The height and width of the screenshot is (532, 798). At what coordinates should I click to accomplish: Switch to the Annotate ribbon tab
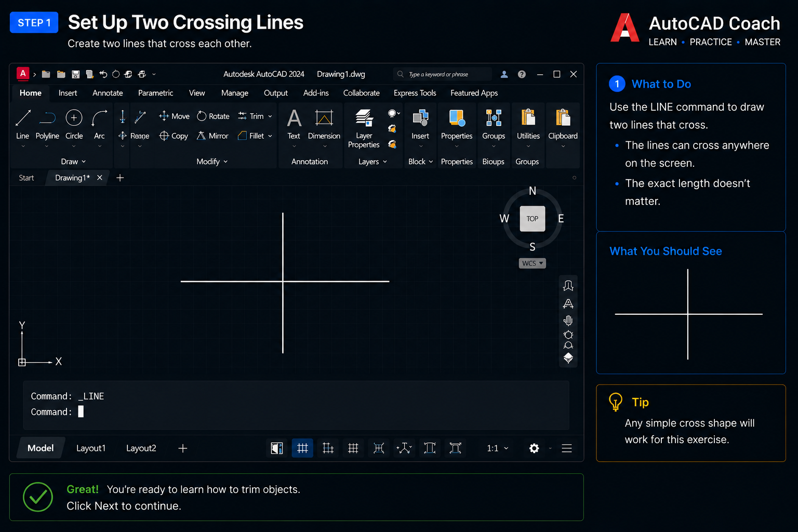click(108, 93)
